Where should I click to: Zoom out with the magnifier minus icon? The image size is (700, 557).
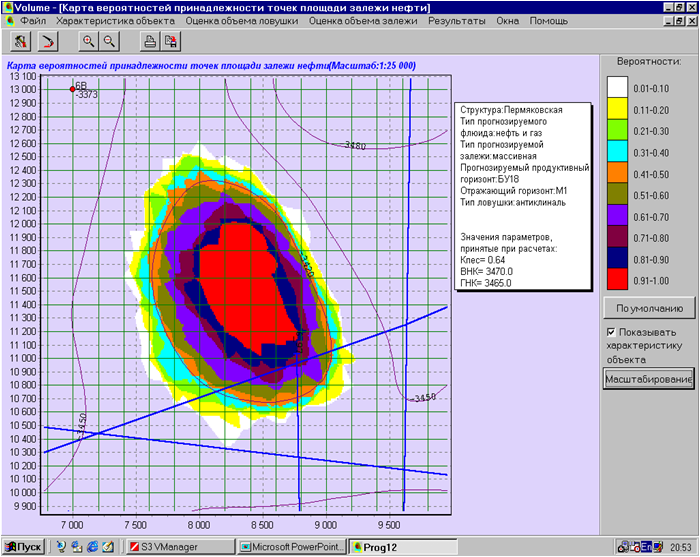109,41
